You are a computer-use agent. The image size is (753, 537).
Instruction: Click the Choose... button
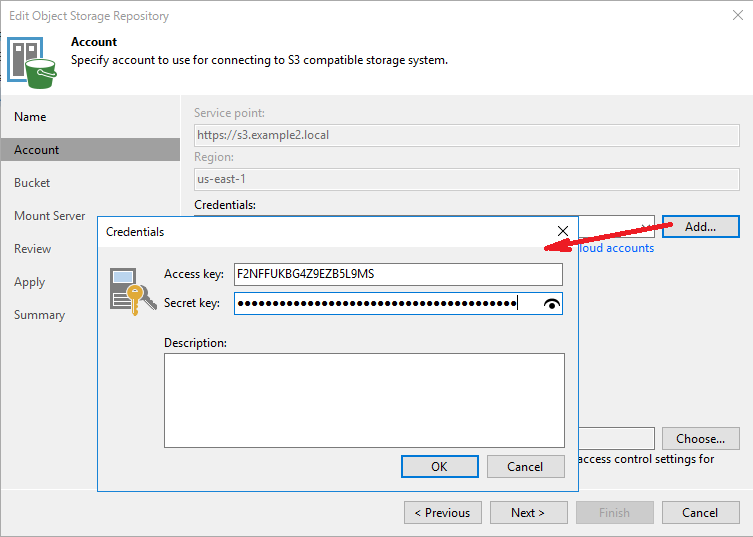[701, 439]
